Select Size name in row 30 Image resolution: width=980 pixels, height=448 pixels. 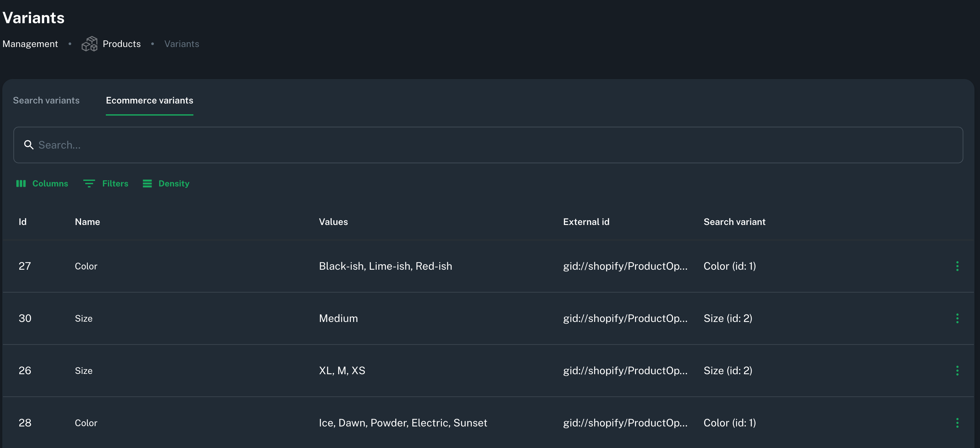tap(84, 318)
